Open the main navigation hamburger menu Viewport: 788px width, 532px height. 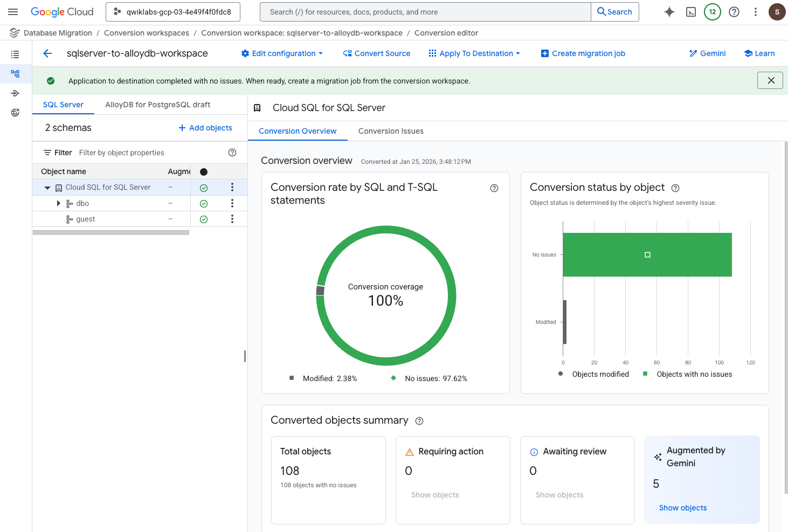tap(13, 12)
